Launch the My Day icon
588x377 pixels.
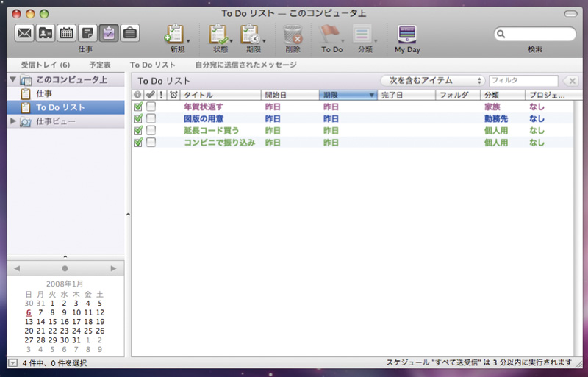(x=406, y=34)
